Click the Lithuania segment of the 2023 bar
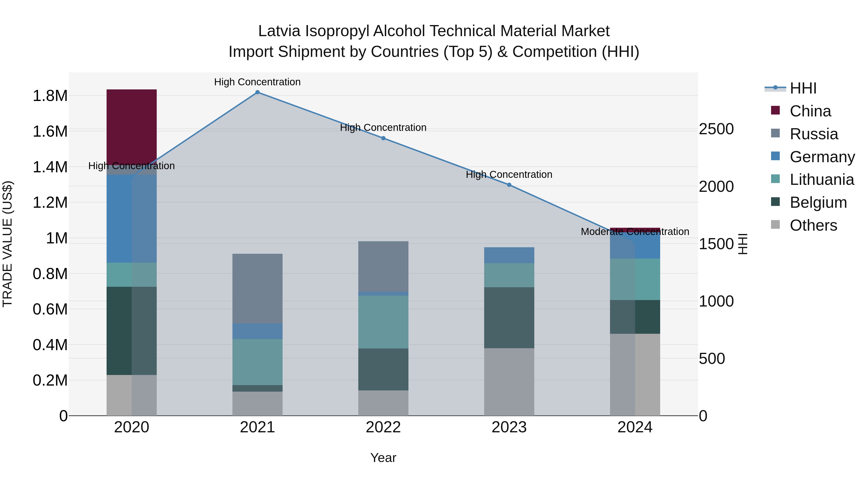Image resolution: width=868 pixels, height=488 pixels. [509, 275]
